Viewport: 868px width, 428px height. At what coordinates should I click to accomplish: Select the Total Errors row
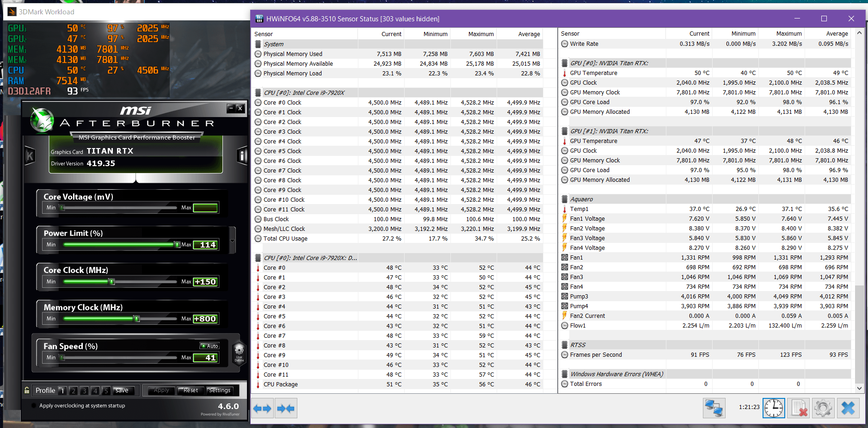(705, 384)
